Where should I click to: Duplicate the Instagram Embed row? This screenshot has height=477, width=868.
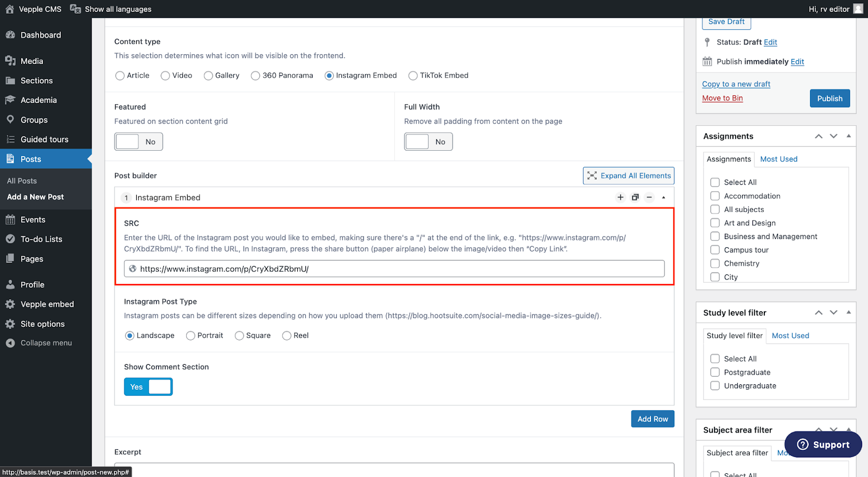pos(635,197)
